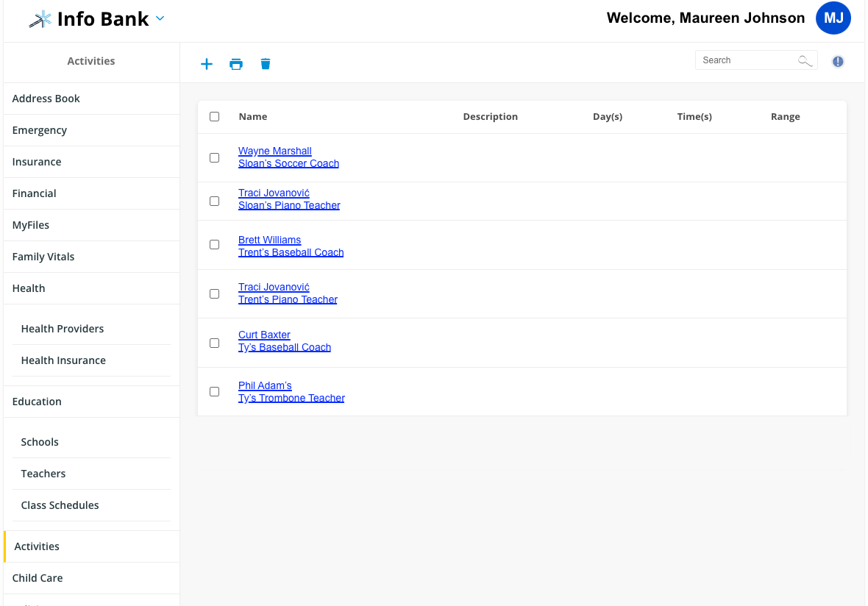
Task: Open the Brett Williams link
Action: [269, 240]
